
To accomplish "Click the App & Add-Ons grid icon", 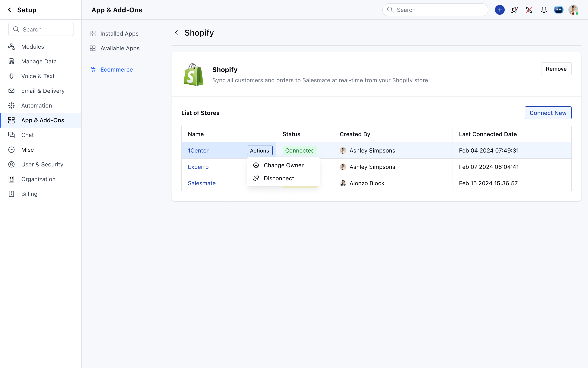I will tap(11, 120).
